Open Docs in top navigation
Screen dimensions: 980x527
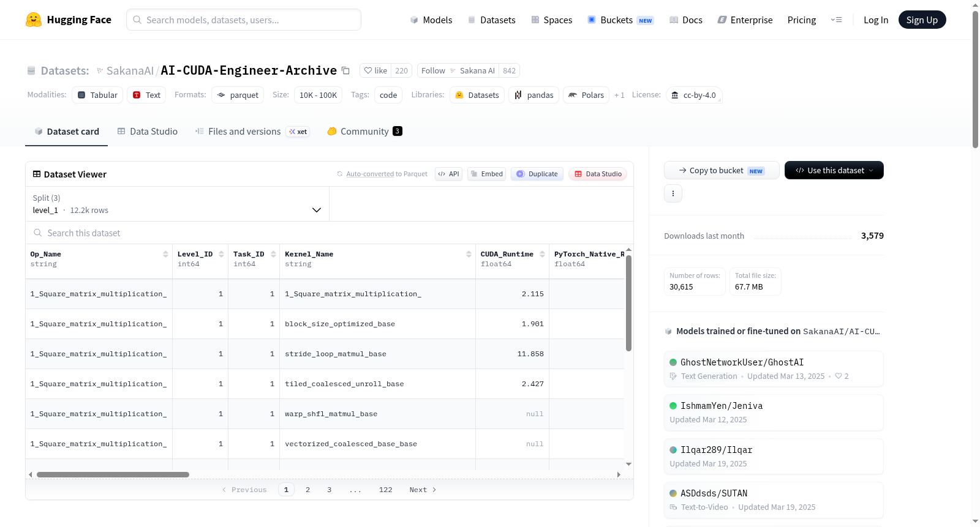point(686,20)
